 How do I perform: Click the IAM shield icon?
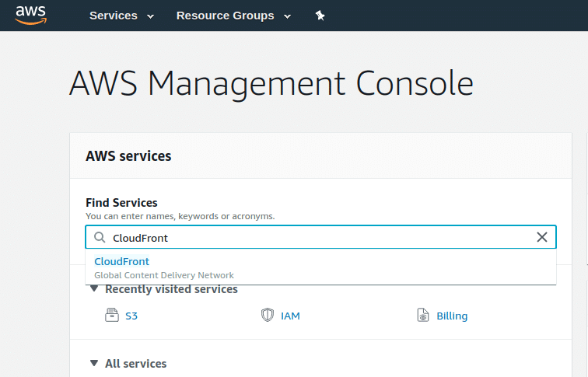[x=268, y=315]
